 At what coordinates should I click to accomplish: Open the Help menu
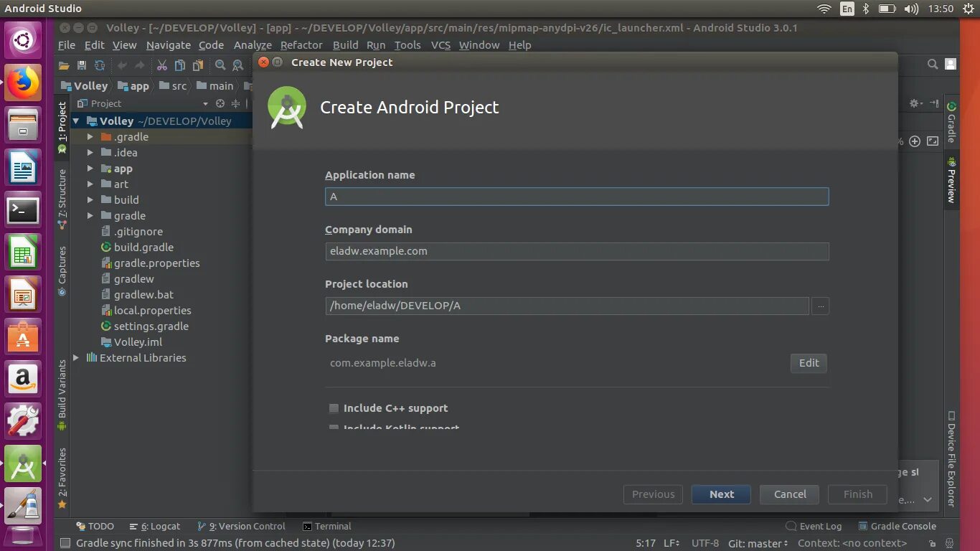520,44
